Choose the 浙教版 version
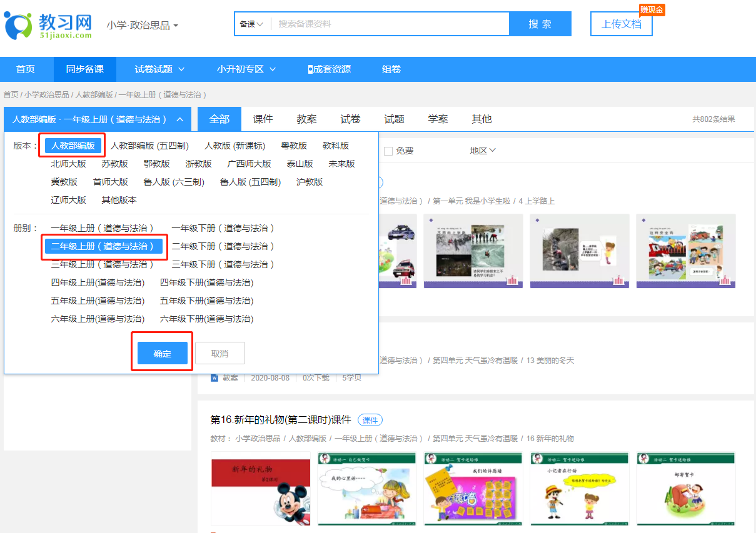The height and width of the screenshot is (533, 756). (199, 164)
